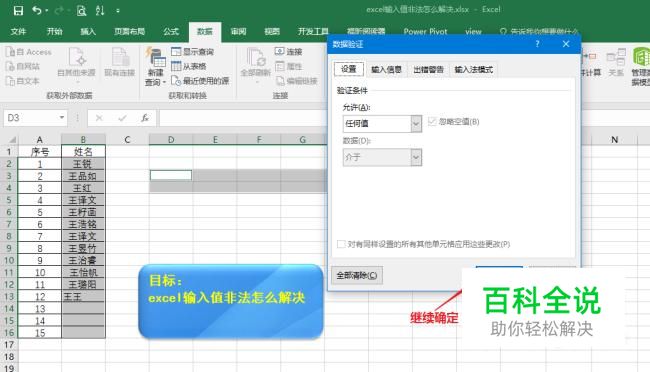Select the 输入信息 tab in dialog
Viewport: 650px width, 372px height.
pyautogui.click(x=386, y=69)
